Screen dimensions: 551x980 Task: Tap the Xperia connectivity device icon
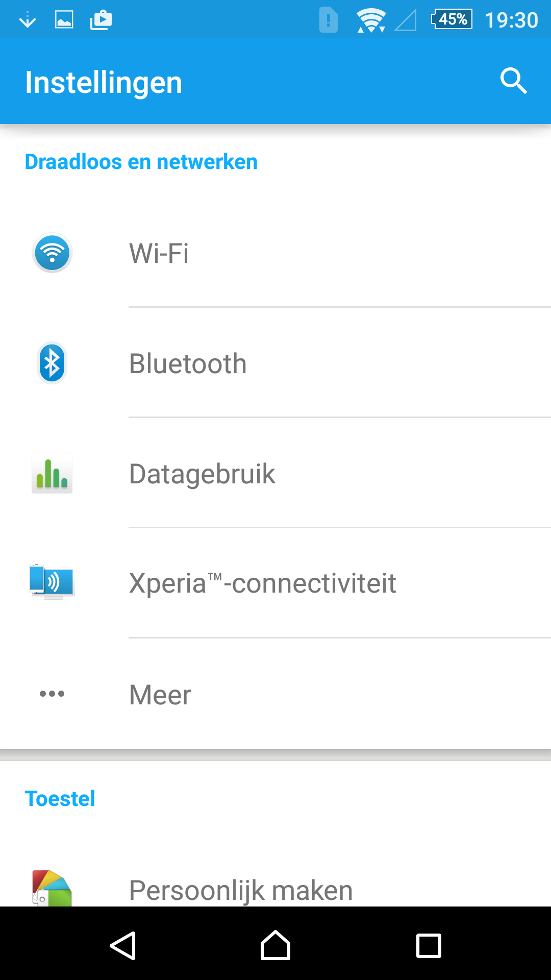[x=52, y=582]
